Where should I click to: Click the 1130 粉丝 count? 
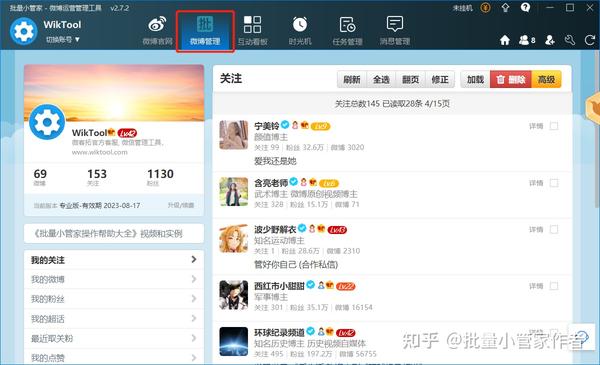[160, 177]
